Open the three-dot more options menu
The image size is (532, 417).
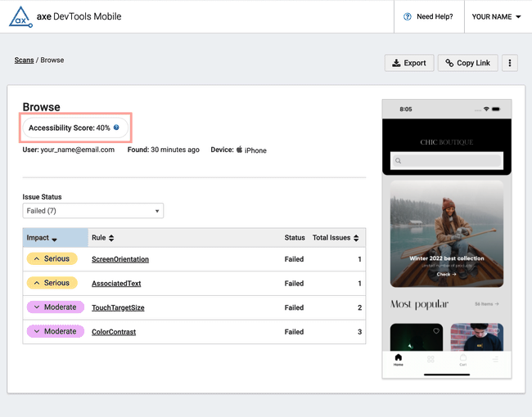pos(509,63)
